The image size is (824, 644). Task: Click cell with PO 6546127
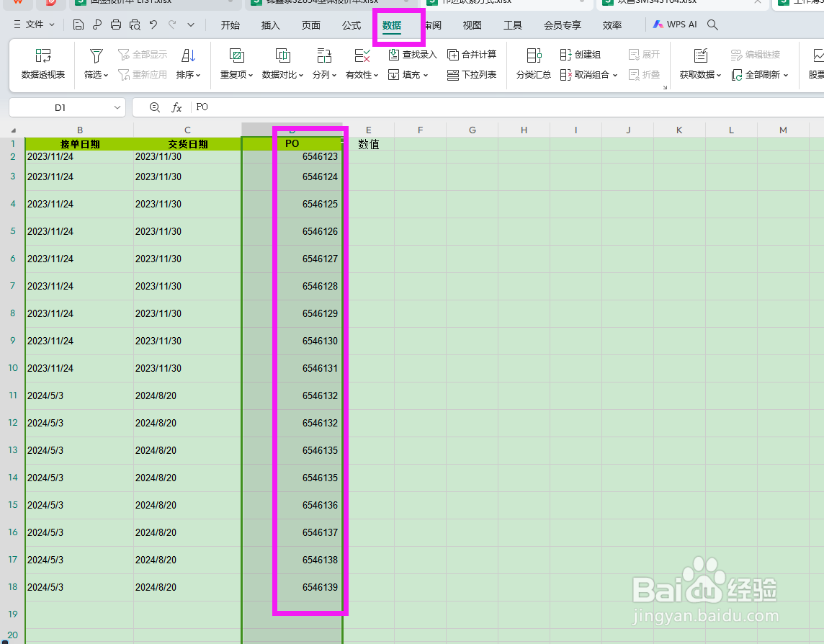pos(292,259)
